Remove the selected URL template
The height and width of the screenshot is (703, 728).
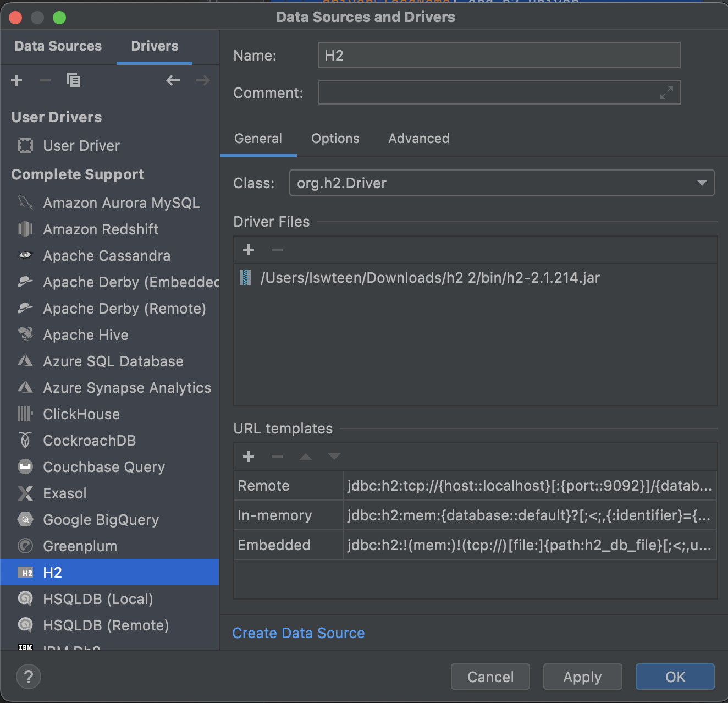point(277,457)
